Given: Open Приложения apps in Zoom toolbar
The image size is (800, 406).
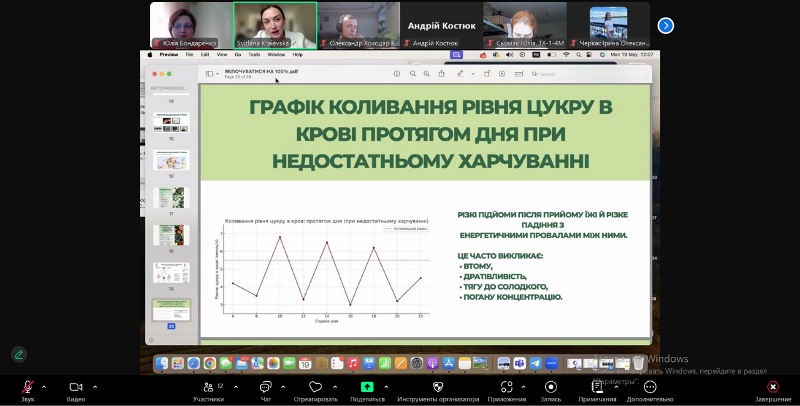Looking at the screenshot, I should [507, 391].
